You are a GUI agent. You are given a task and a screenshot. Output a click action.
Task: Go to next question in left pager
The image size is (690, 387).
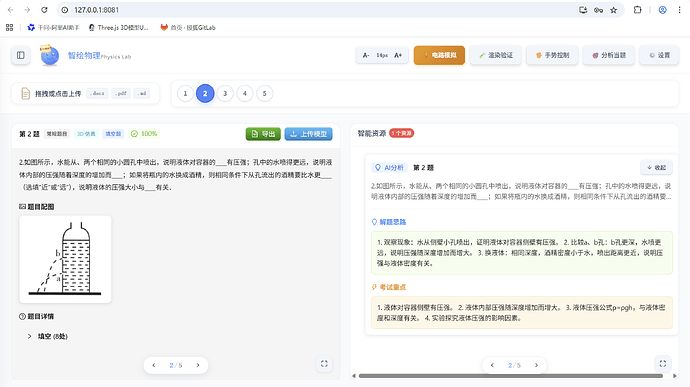pos(198,365)
